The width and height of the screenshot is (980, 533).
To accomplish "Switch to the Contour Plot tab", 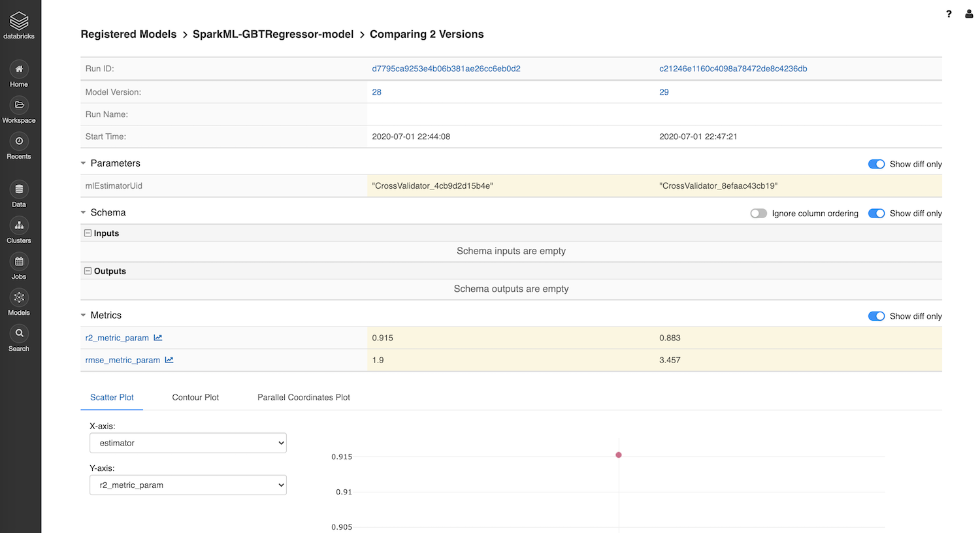I will (x=195, y=397).
